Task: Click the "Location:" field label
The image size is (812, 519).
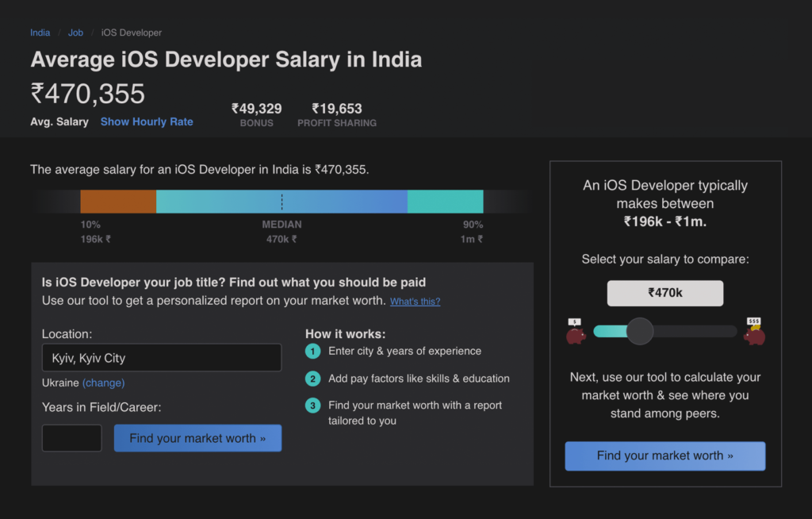Action: point(67,334)
